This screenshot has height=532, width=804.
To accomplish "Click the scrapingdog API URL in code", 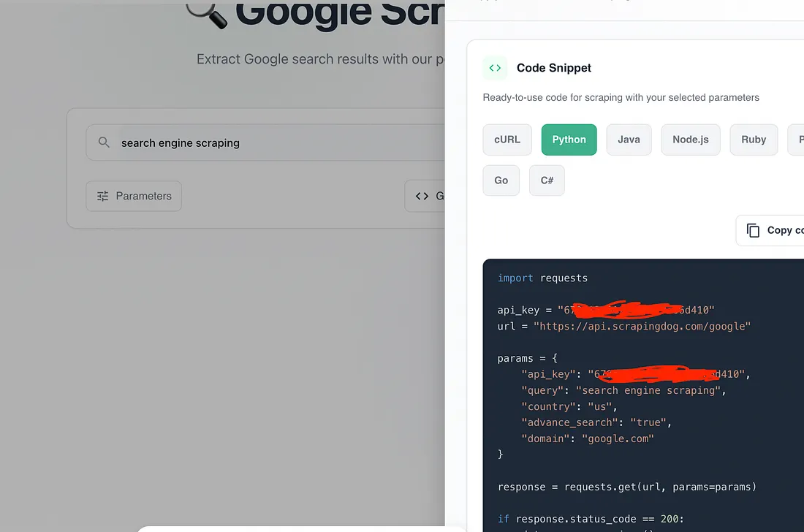I will tap(645, 326).
